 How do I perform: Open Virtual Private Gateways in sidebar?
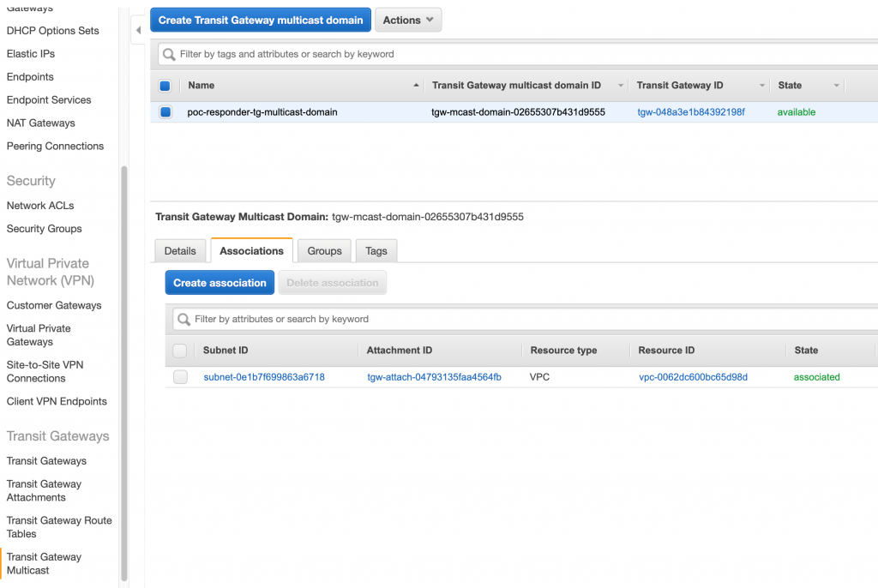pyautogui.click(x=39, y=335)
